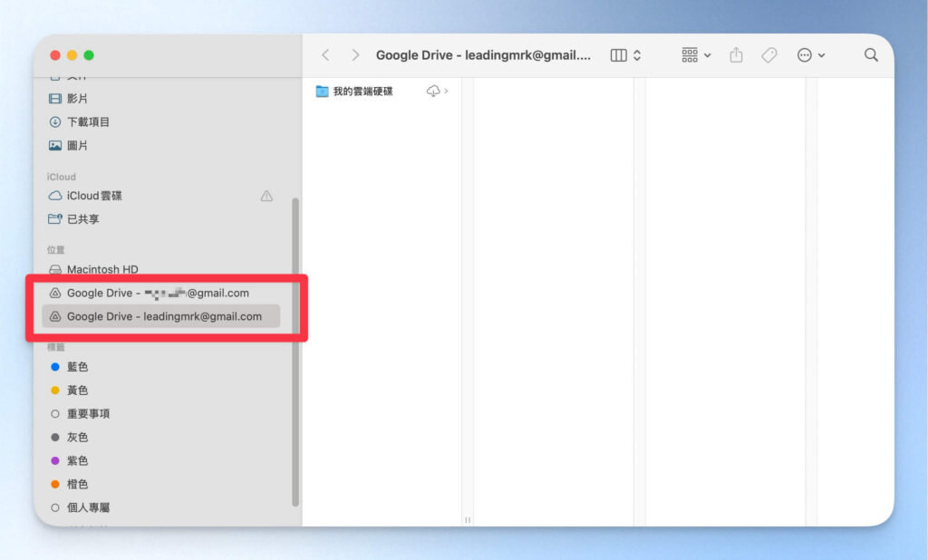The image size is (928, 560).
Task: Click the Edit Tags icon
Action: coord(768,55)
